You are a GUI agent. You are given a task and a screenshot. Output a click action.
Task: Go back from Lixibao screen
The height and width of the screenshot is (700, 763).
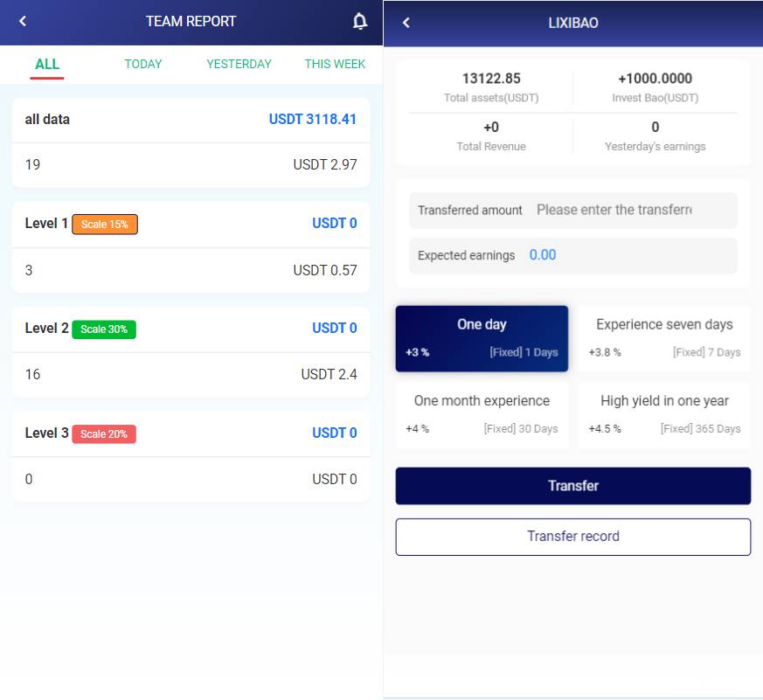point(406,23)
